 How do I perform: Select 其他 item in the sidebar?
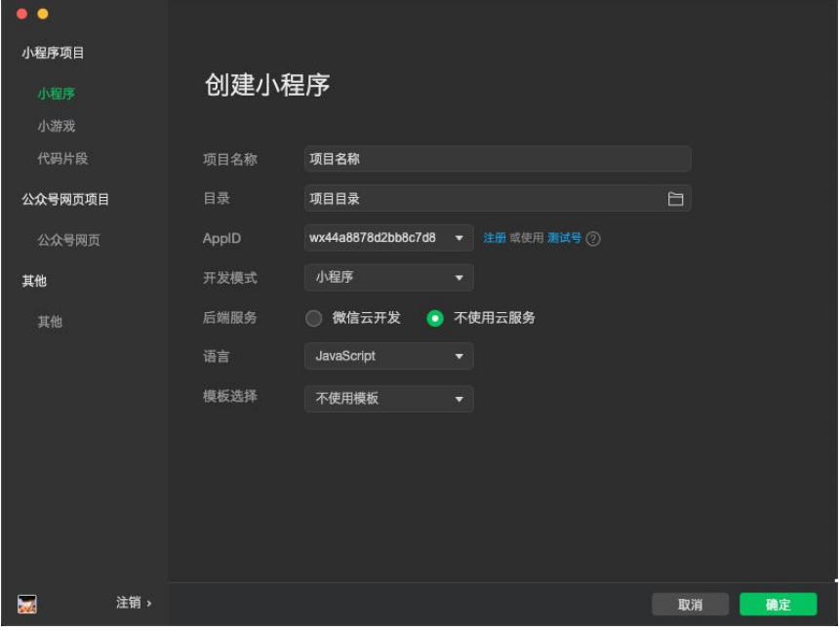50,322
